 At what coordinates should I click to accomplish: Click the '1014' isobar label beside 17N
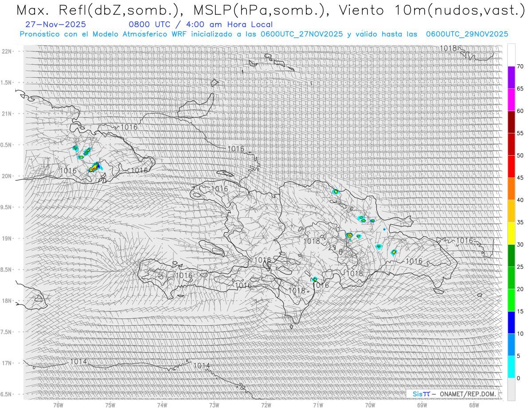[78, 362]
